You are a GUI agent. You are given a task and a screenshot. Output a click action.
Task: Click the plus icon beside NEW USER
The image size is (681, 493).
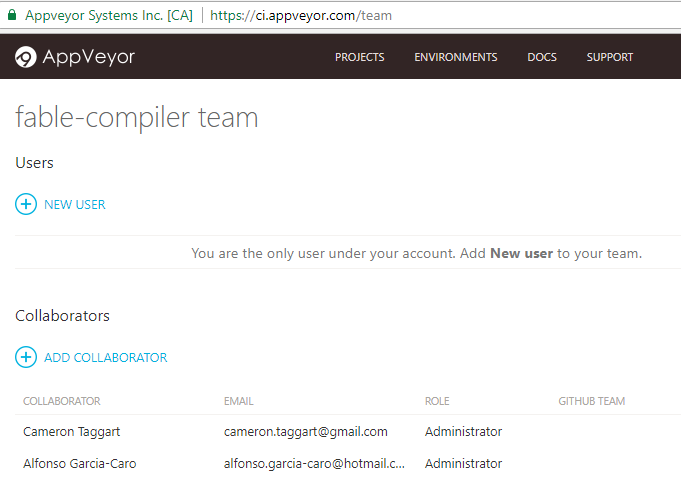pos(26,204)
